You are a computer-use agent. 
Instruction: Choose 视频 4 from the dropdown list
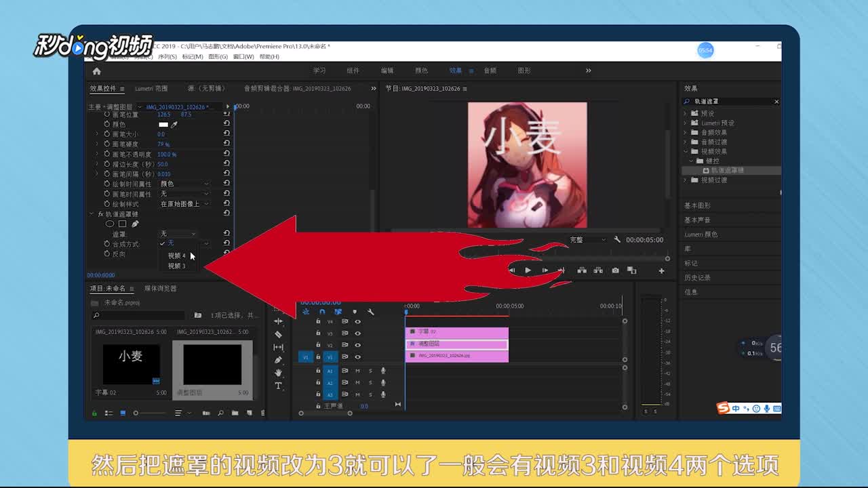click(x=176, y=256)
